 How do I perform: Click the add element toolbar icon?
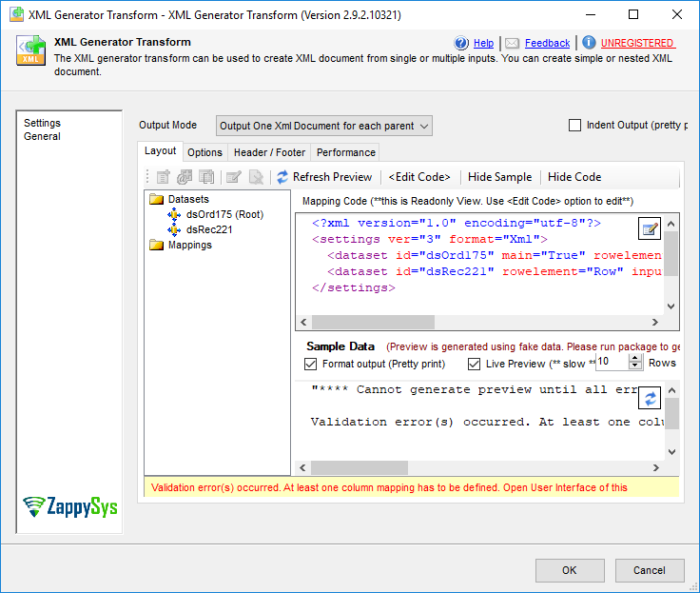163,177
